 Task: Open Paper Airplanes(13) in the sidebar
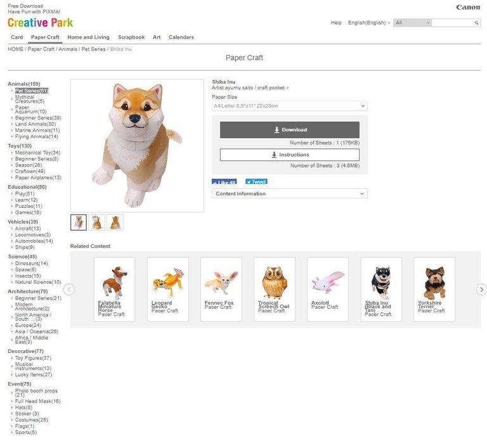coord(38,177)
